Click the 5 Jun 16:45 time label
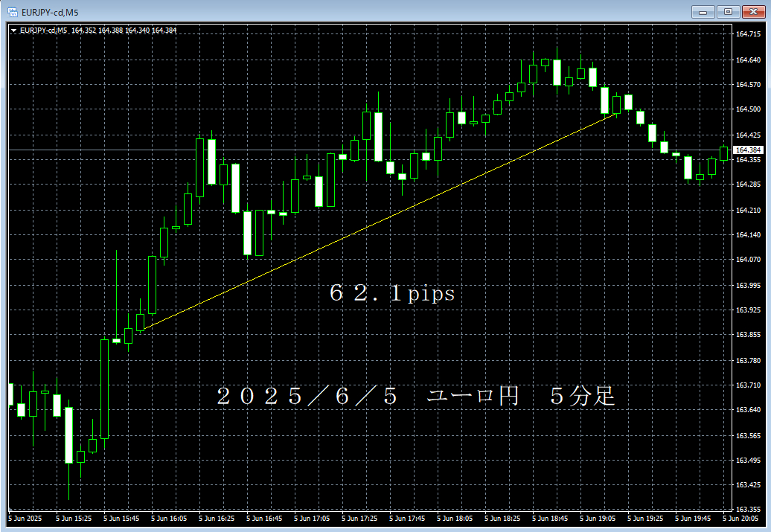771x532 pixels. [264, 519]
